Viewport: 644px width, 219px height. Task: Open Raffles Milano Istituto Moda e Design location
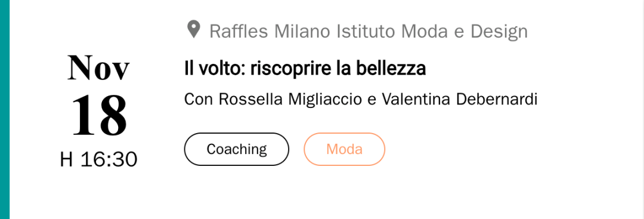tap(369, 31)
